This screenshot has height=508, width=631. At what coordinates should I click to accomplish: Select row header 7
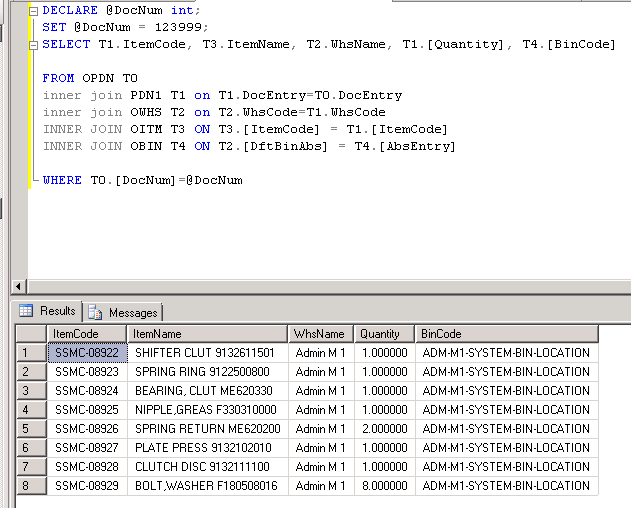coord(31,467)
